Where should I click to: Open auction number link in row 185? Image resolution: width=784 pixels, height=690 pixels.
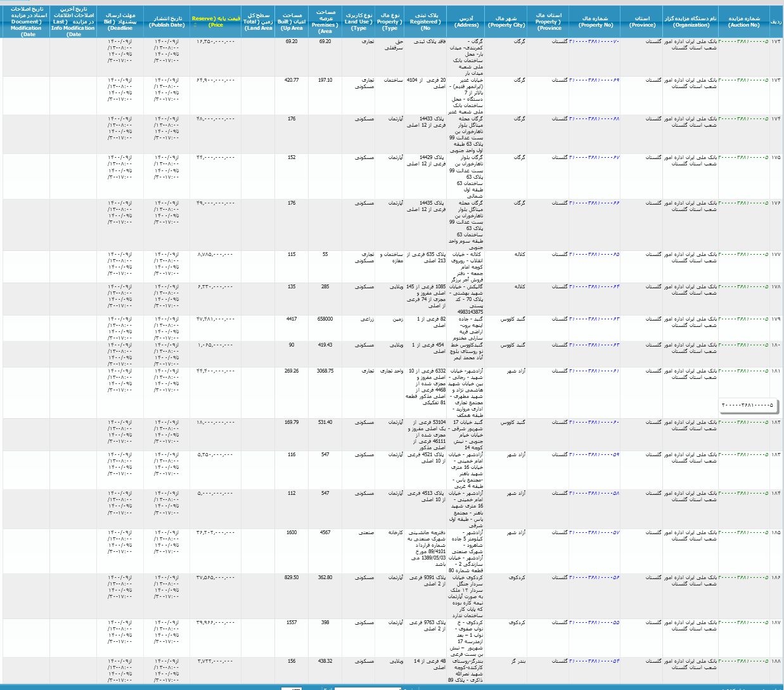pyautogui.click(x=743, y=533)
